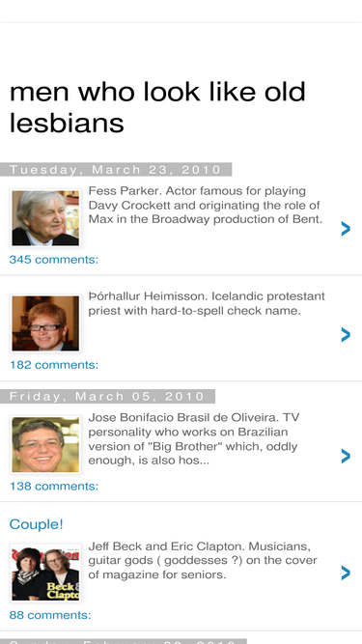Select the Friday, March 05, 2010 date header
Viewport: 362px width, 644px height.
pyautogui.click(x=107, y=396)
